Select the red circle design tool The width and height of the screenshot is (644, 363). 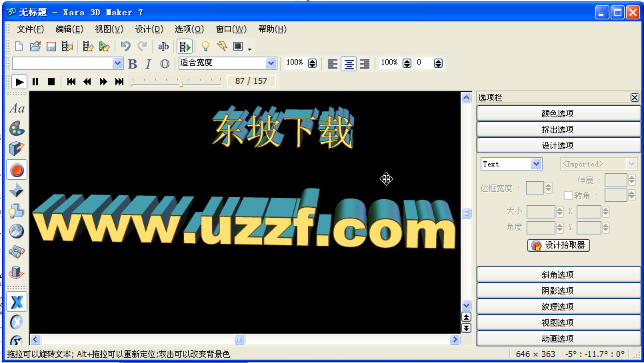click(17, 170)
